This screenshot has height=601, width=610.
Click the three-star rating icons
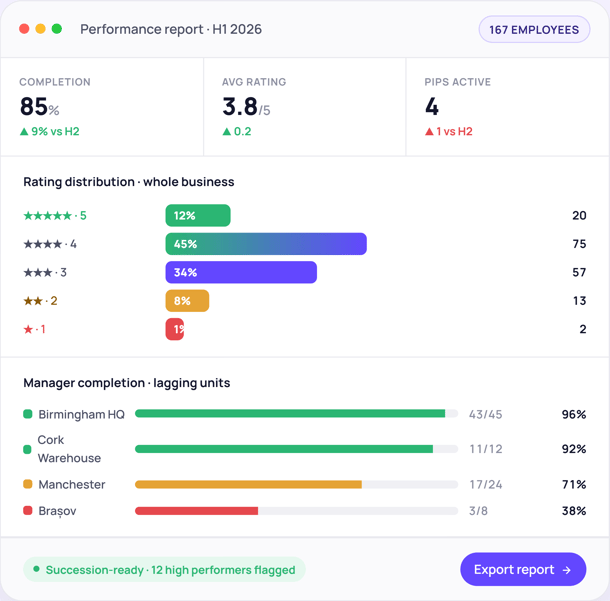[38, 272]
